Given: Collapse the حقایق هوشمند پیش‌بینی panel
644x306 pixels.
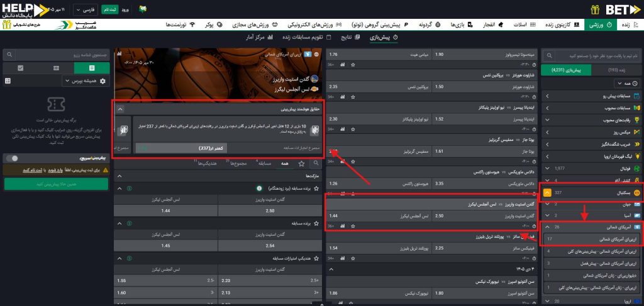Looking at the screenshot, I should tap(119, 109).
